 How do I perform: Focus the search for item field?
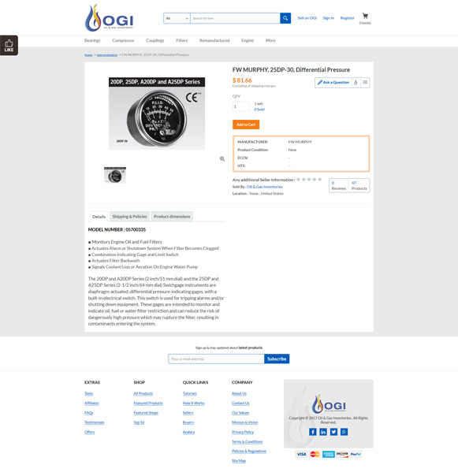235,18
